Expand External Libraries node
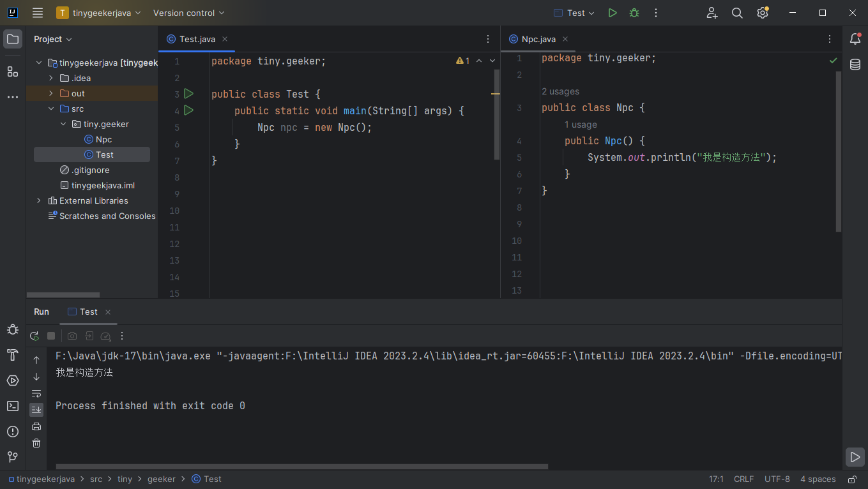Screen dimensions: 868x489 [x=39, y=200]
